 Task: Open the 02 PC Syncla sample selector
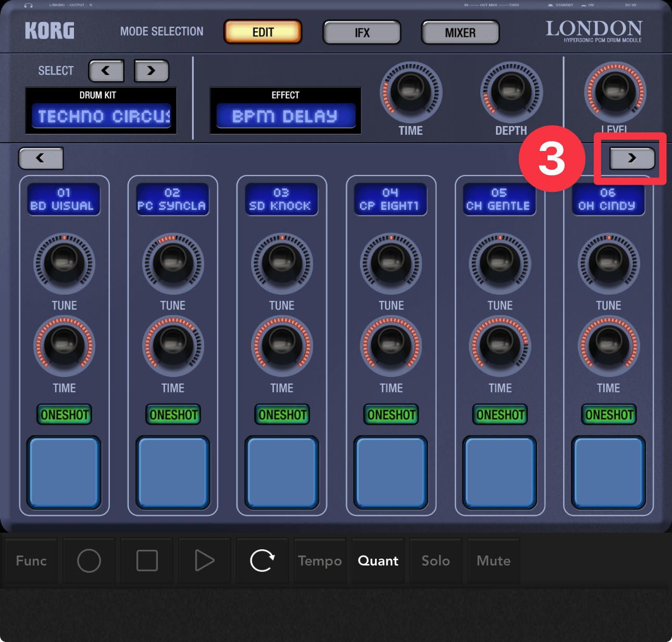(x=172, y=199)
